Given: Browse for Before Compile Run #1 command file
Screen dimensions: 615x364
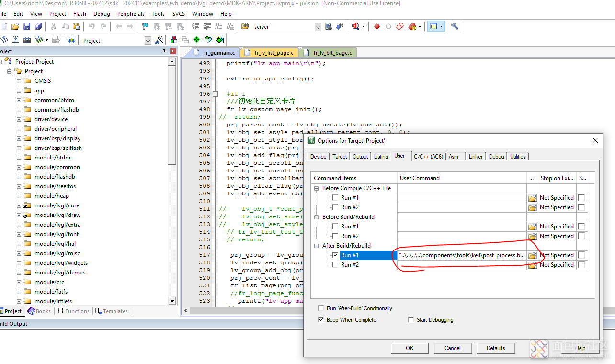Looking at the screenshot, I should pyautogui.click(x=532, y=198).
